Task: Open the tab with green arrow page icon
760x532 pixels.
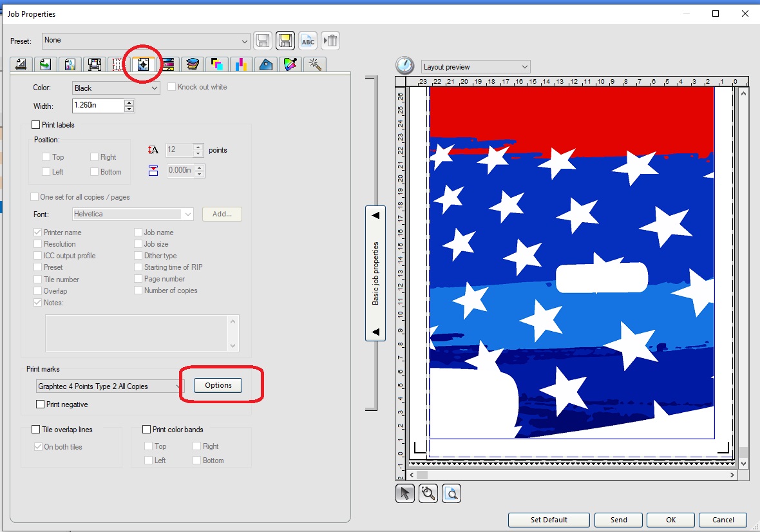Action: point(45,64)
